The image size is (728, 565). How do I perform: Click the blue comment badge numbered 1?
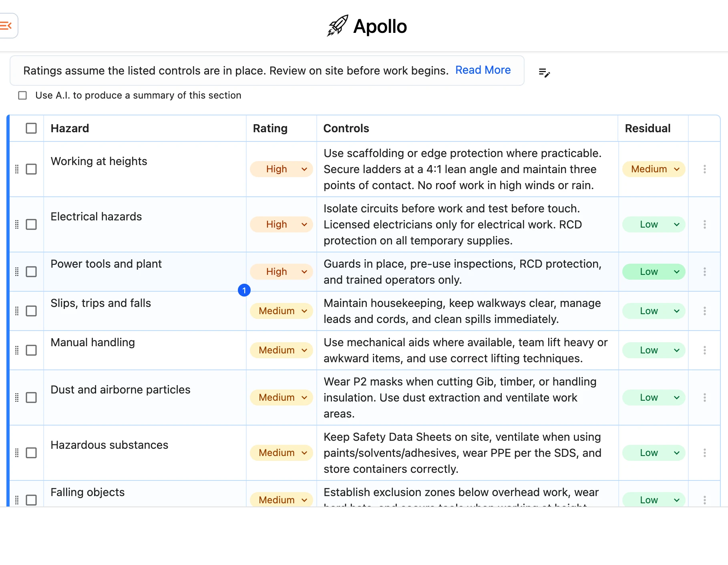[244, 290]
